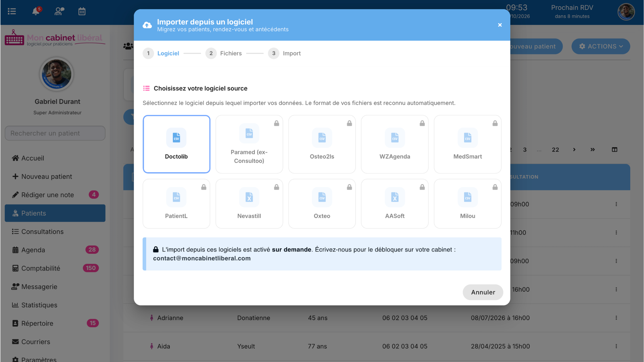Open Messagerie in the sidebar

click(x=55, y=287)
